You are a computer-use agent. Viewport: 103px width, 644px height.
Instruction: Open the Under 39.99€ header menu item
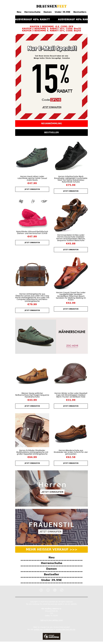tap(62, 12)
